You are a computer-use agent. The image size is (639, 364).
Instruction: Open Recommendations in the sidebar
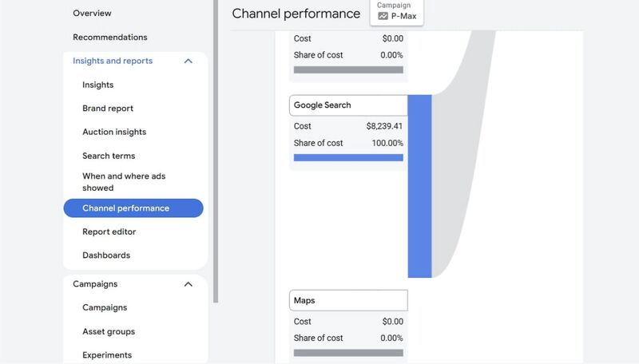tap(110, 37)
